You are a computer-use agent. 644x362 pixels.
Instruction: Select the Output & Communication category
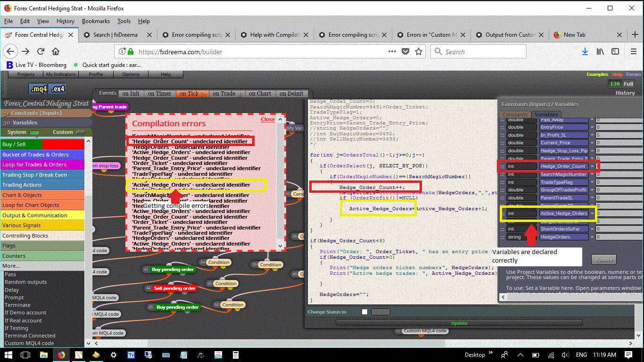(x=42, y=215)
